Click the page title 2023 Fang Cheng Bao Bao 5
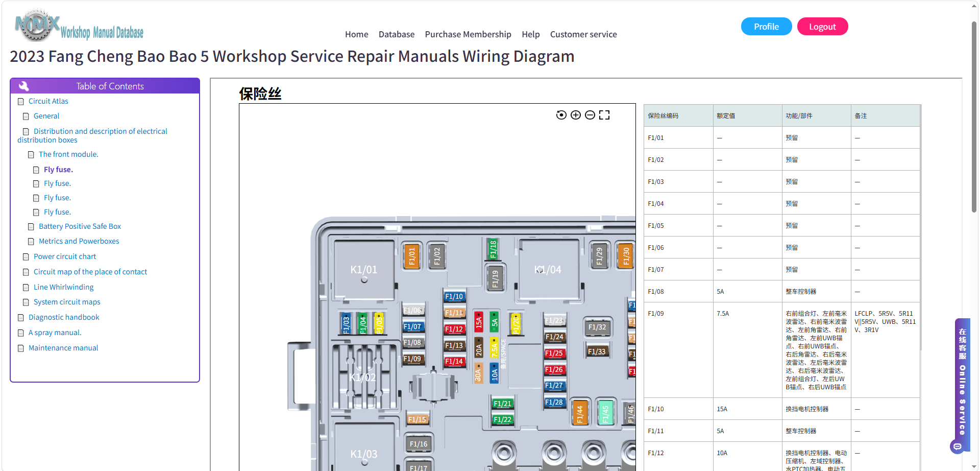This screenshot has width=980, height=471. [292, 56]
